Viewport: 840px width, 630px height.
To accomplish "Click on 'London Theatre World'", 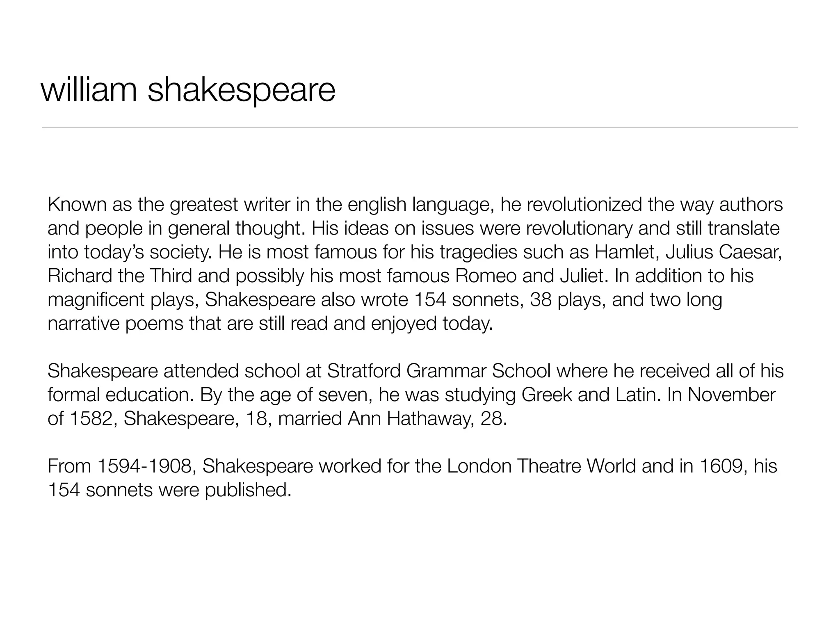I will click(x=541, y=466).
